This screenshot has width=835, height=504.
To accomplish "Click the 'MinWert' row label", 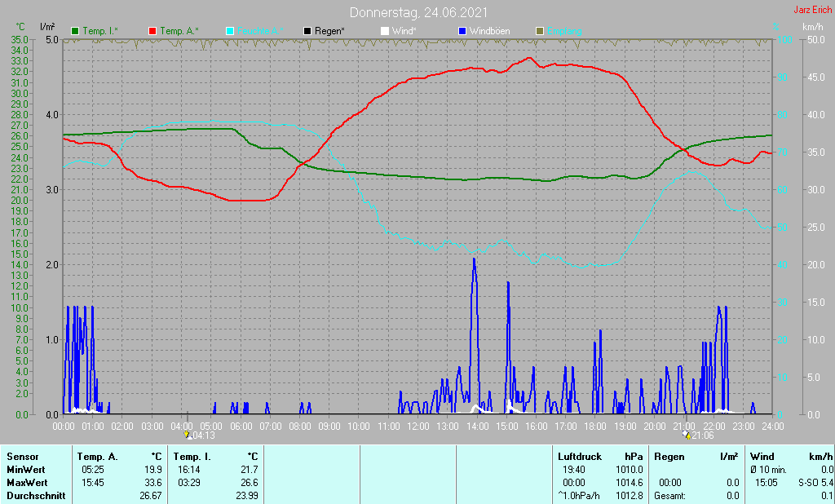I will [x=25, y=470].
